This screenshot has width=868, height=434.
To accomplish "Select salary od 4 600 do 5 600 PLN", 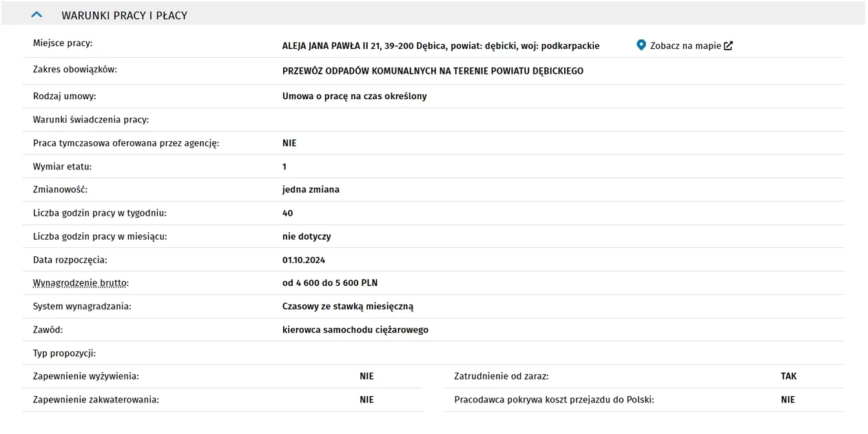I will click(330, 283).
